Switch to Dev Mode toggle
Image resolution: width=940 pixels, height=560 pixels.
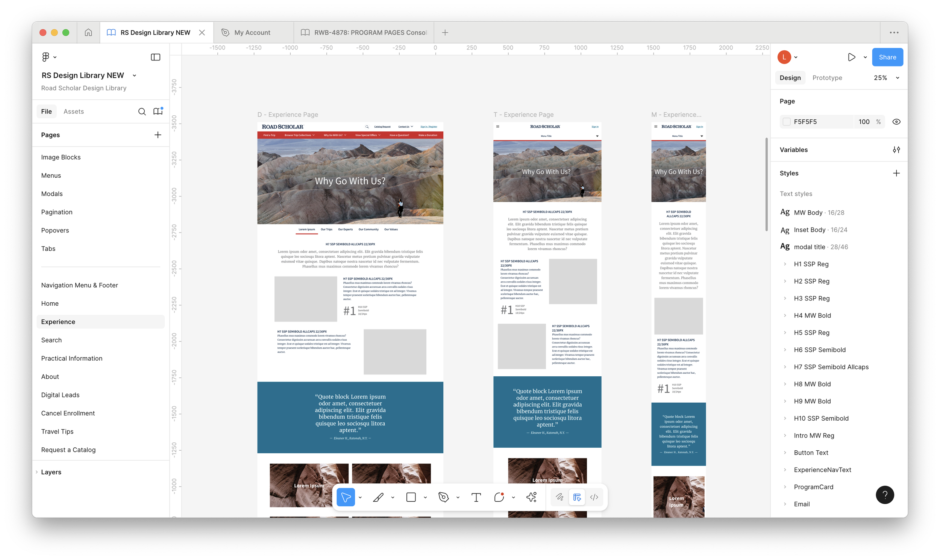click(594, 497)
